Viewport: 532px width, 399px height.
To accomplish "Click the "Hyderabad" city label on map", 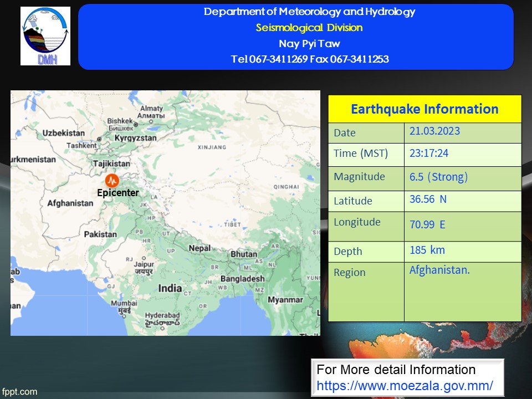I will 162,315.
